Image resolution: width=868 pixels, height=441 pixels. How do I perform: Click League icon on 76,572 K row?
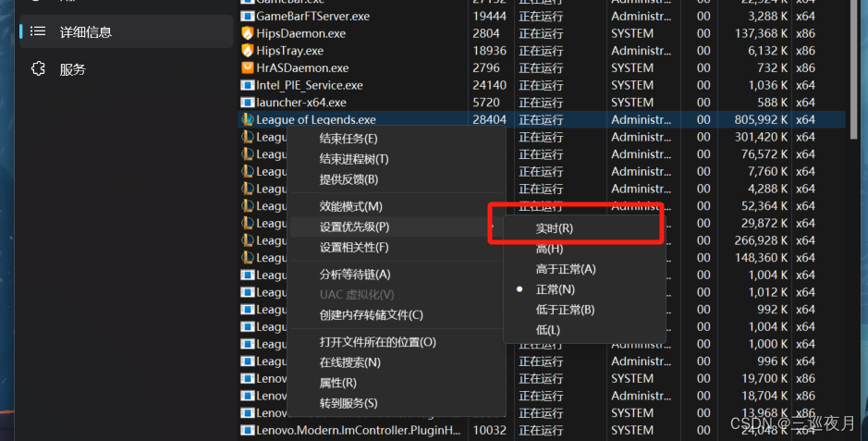coord(248,153)
